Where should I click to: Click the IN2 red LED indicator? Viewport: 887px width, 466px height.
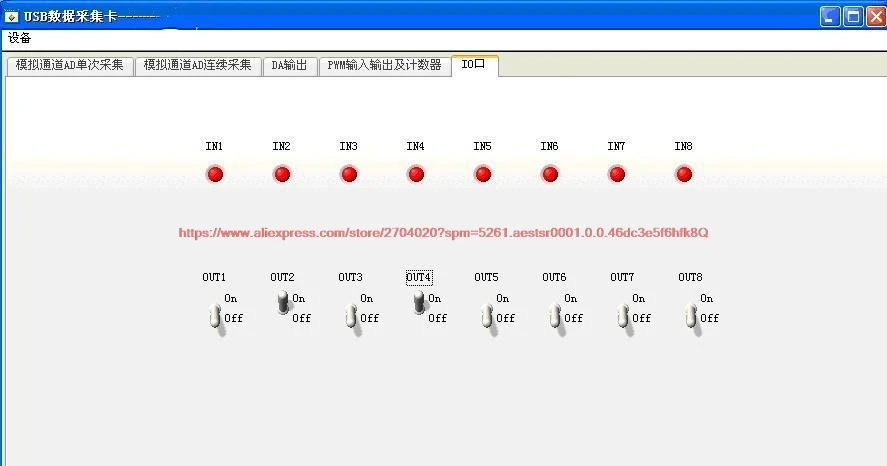pos(282,174)
